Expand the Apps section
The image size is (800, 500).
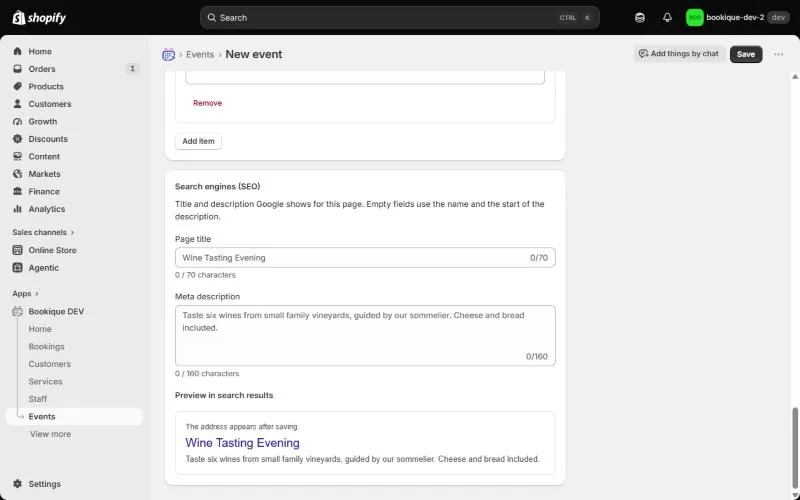(26, 293)
